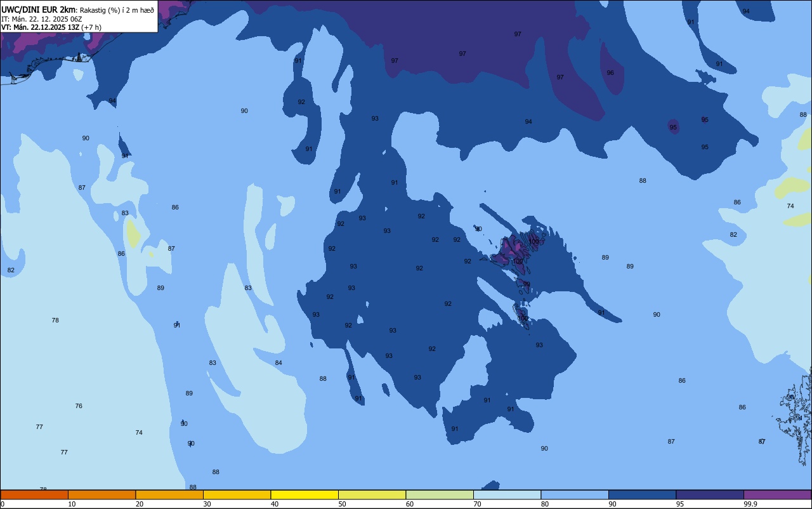Click the 'UWC/DINI EUR 2km' title text
Viewport: 812px width, 509px height.
(39, 10)
